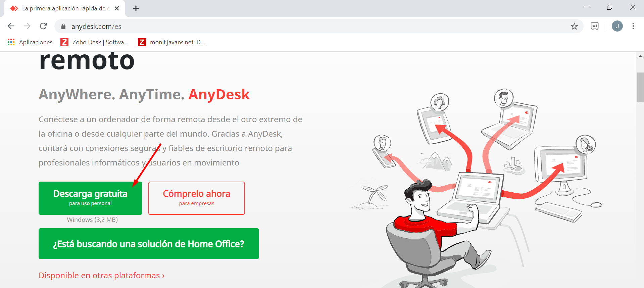The height and width of the screenshot is (288, 644).
Task: Open Aplicaciones apps shortcut
Action: coord(30,42)
